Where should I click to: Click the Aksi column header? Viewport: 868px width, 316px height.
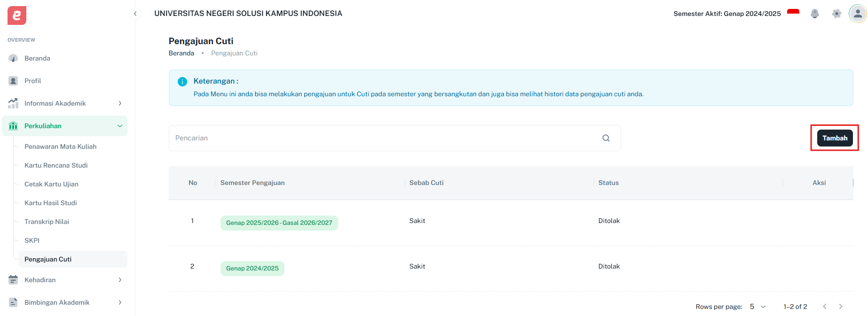point(819,183)
